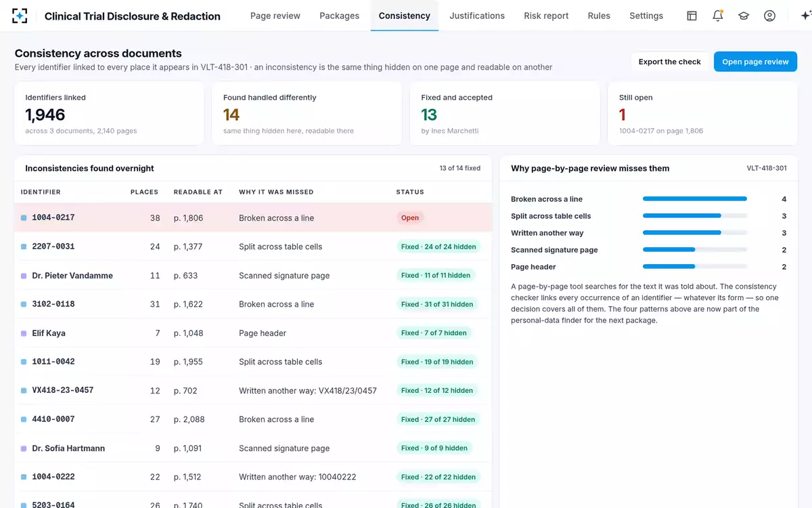Click Export the check button
The height and width of the screenshot is (508, 812).
click(670, 62)
